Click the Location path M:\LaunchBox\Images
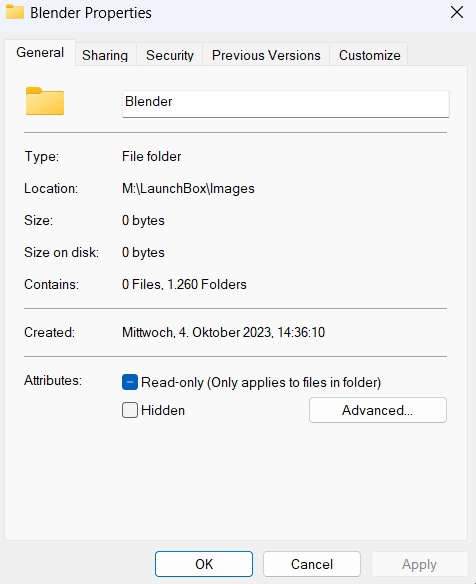 [x=188, y=188]
